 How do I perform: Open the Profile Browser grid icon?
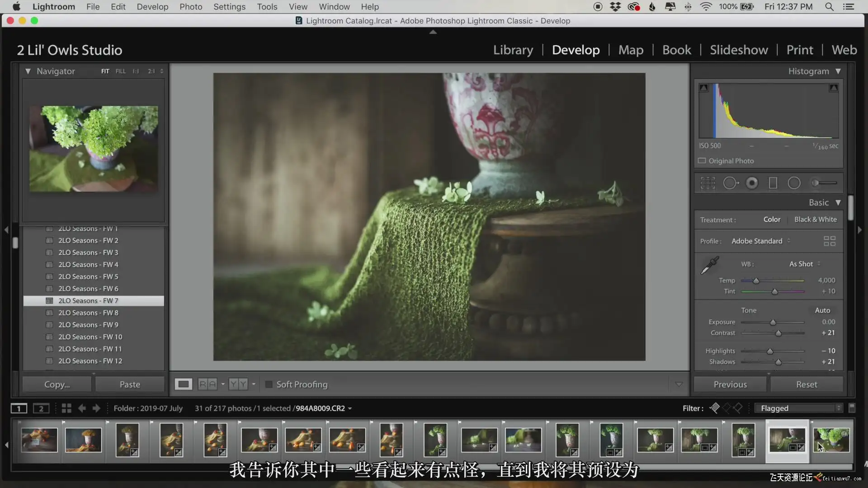(830, 241)
